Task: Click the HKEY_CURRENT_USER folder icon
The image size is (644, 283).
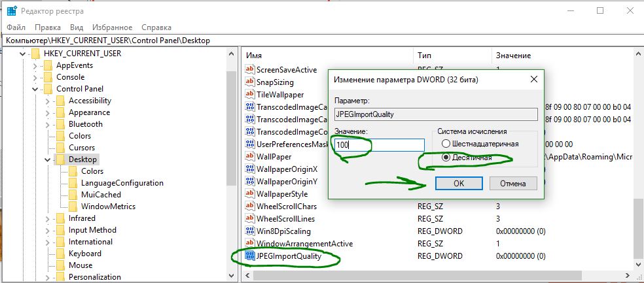Action: (36, 54)
